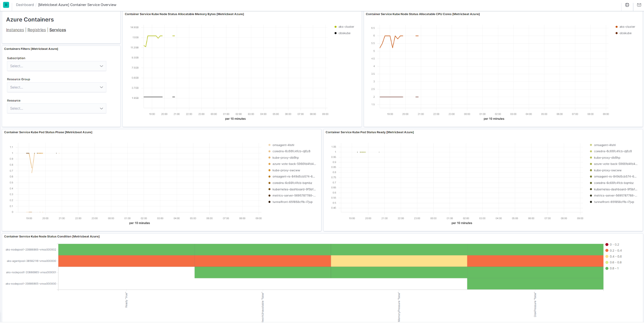Click the Kube Pod Status Phase panel title

48,132
